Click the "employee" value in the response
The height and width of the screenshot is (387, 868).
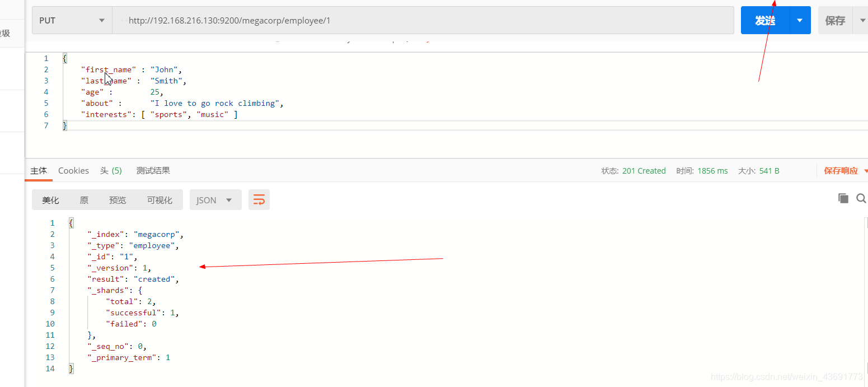click(x=152, y=245)
